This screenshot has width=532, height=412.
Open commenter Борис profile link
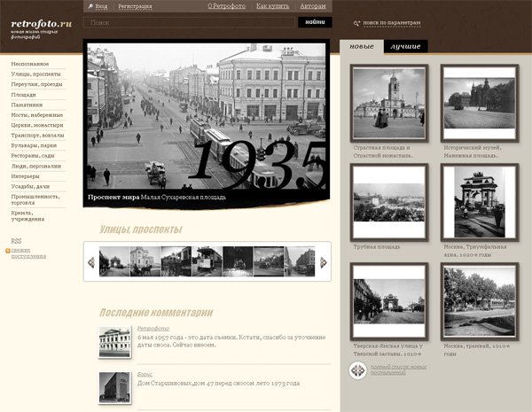click(x=145, y=375)
